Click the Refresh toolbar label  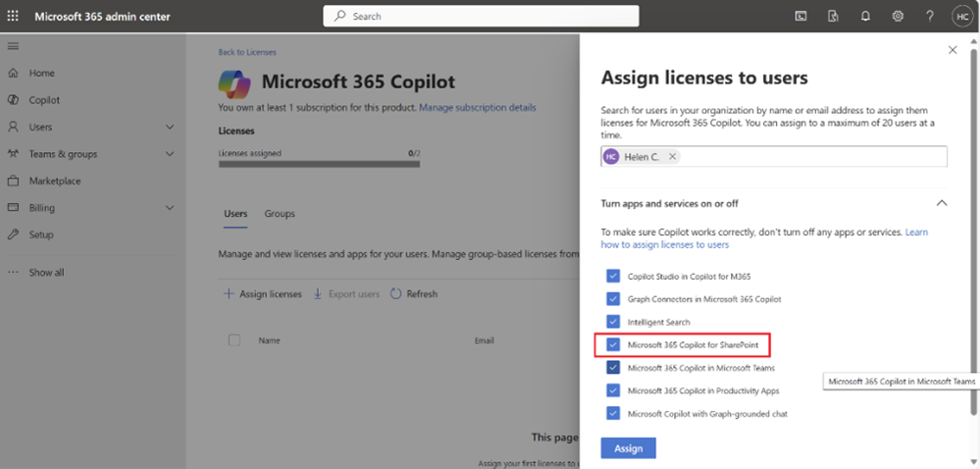pos(422,294)
